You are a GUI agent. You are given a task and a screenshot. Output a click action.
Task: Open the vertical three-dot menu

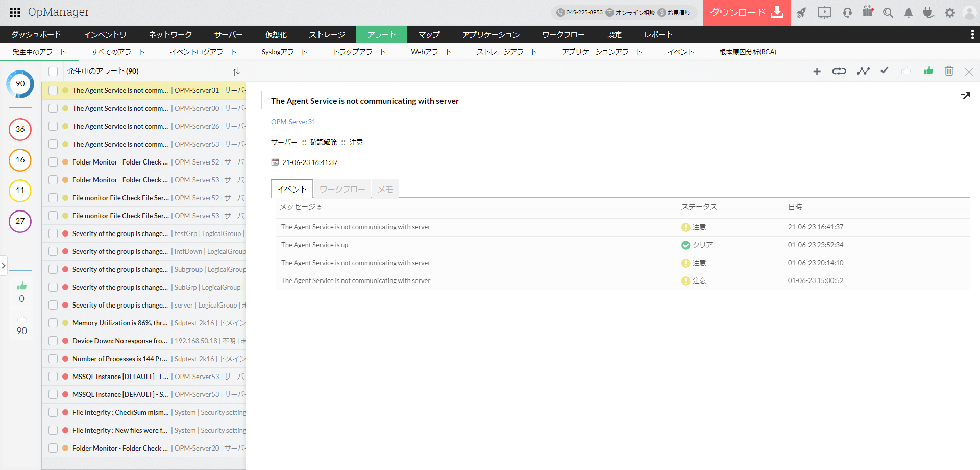[972, 34]
